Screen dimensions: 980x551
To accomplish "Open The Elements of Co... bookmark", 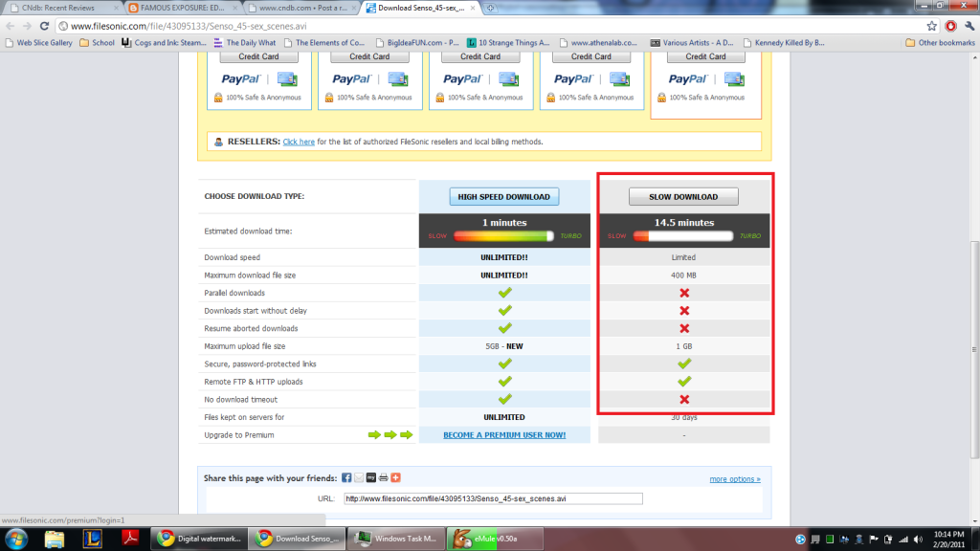I will 323,43.
